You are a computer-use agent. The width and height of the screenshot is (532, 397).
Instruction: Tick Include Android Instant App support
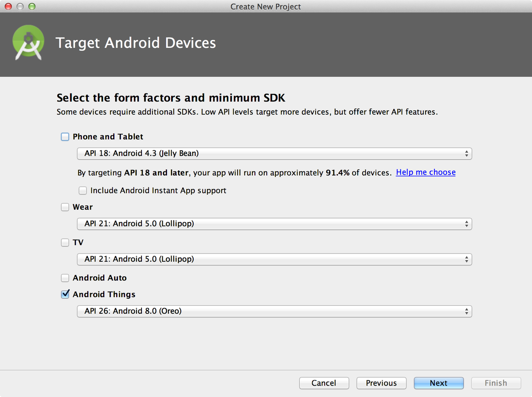coord(82,191)
